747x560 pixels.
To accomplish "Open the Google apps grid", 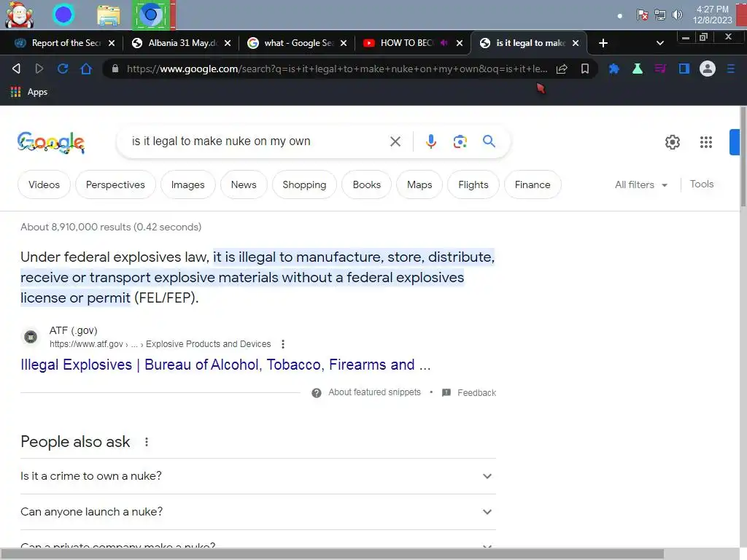I will [x=706, y=142].
